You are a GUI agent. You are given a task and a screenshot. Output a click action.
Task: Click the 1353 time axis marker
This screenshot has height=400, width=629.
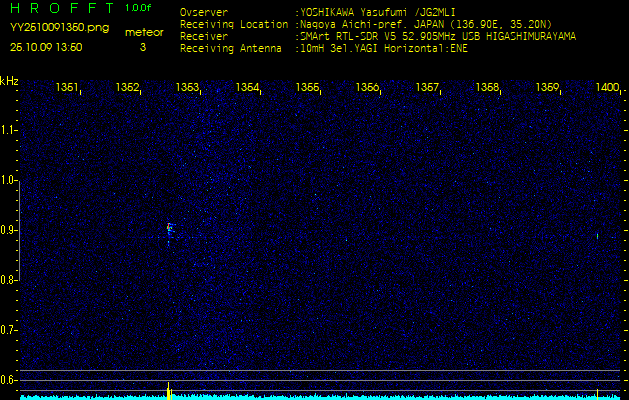tap(187, 87)
